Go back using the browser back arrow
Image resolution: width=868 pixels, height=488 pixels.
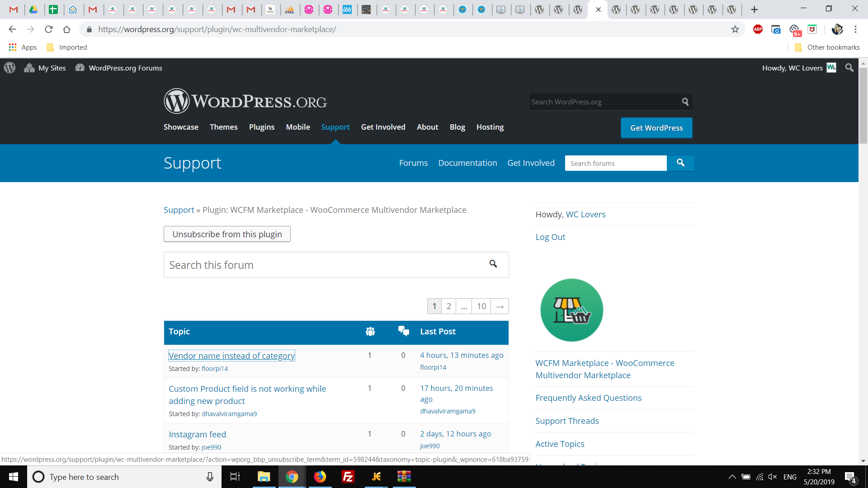pyautogui.click(x=12, y=29)
